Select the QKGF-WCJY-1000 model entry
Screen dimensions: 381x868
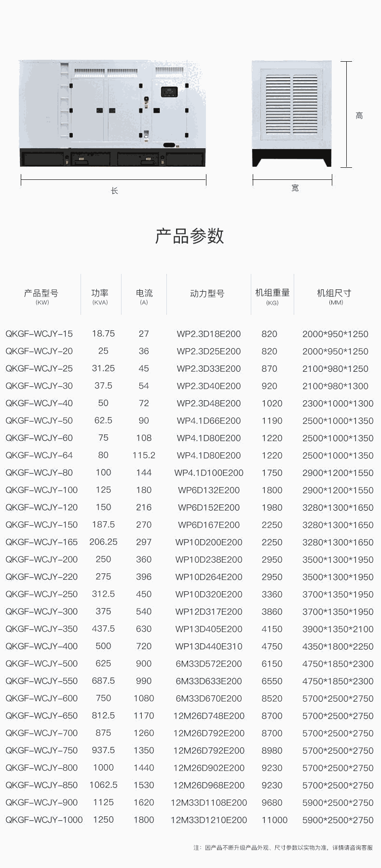point(44,820)
